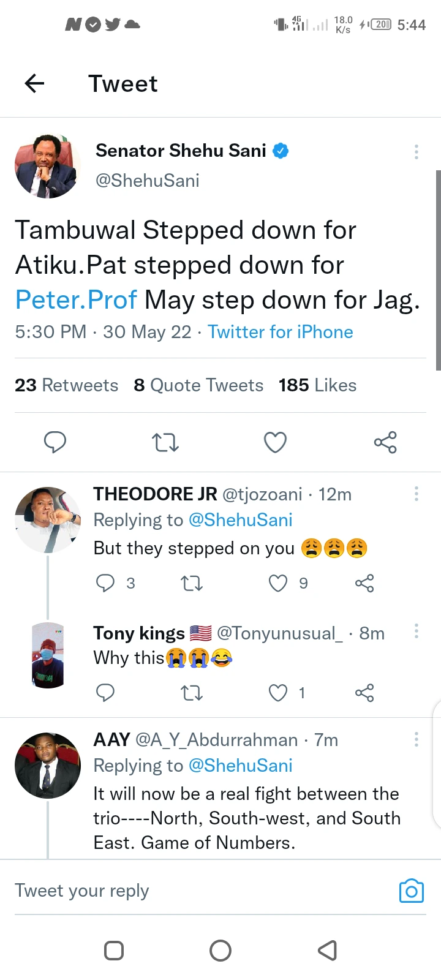
Task: View the 23 Retweets list
Action: tap(66, 385)
